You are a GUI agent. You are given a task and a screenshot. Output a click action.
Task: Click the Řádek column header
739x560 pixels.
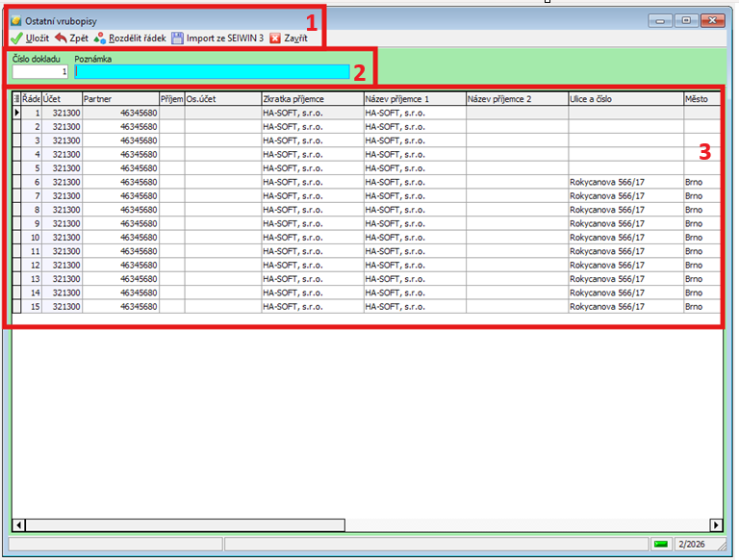(x=31, y=99)
